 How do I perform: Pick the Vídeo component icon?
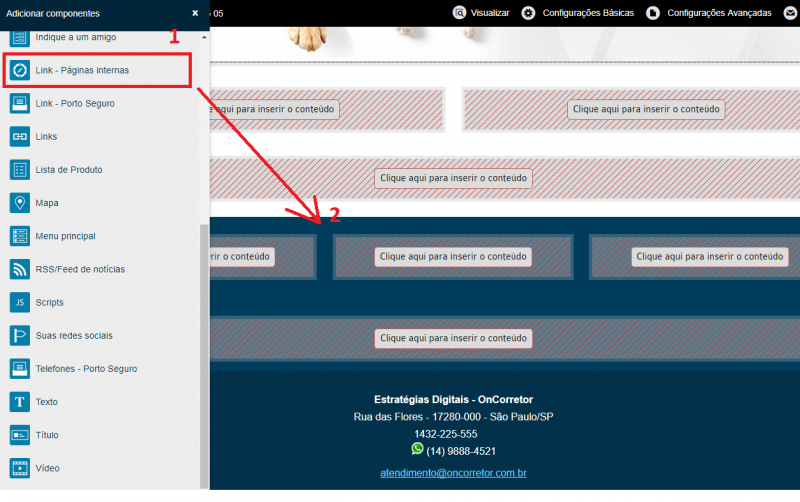click(19, 468)
